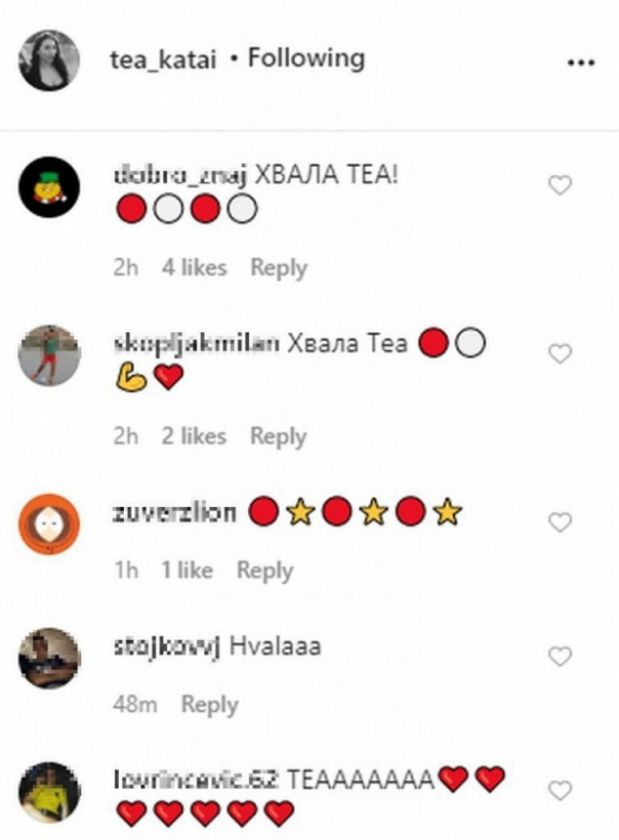Reply to skopljakmilan's comment

[x=279, y=436]
